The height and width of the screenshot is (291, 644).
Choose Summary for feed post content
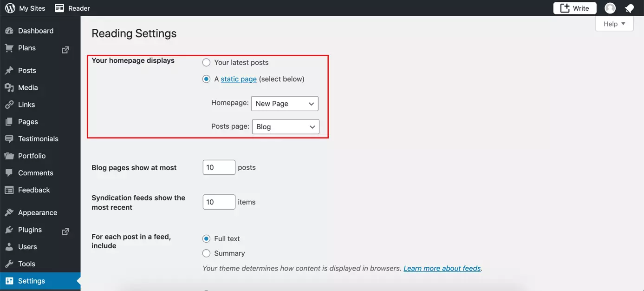(x=206, y=253)
